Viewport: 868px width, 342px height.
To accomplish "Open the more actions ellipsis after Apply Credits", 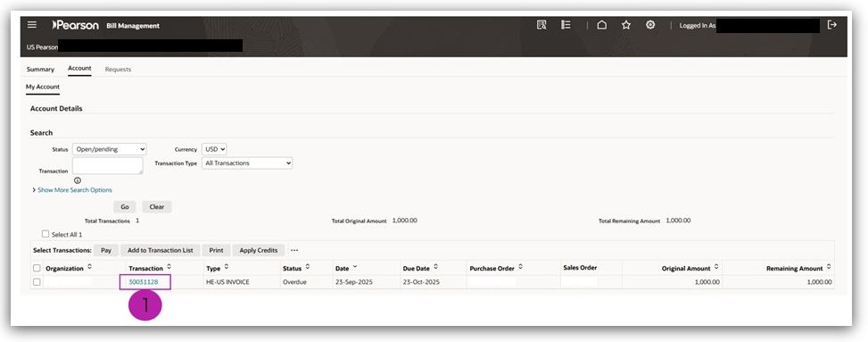I will [294, 250].
